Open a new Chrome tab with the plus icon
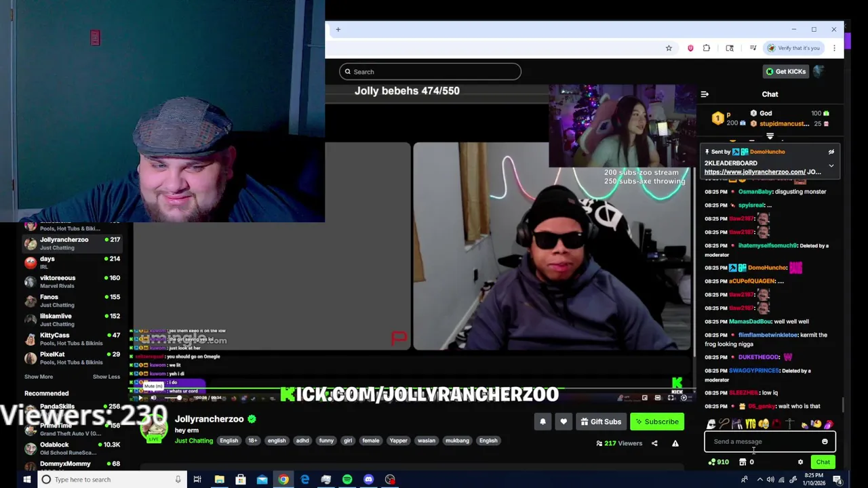 tap(338, 29)
